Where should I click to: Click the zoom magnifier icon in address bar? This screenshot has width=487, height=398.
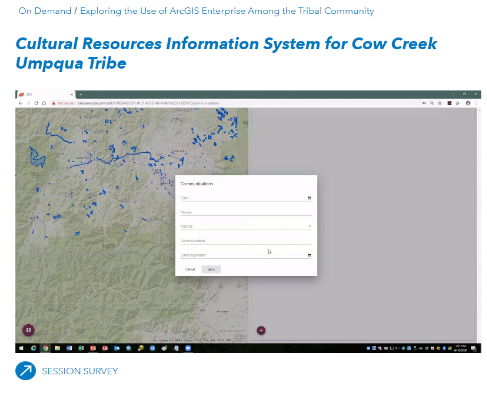(x=432, y=103)
